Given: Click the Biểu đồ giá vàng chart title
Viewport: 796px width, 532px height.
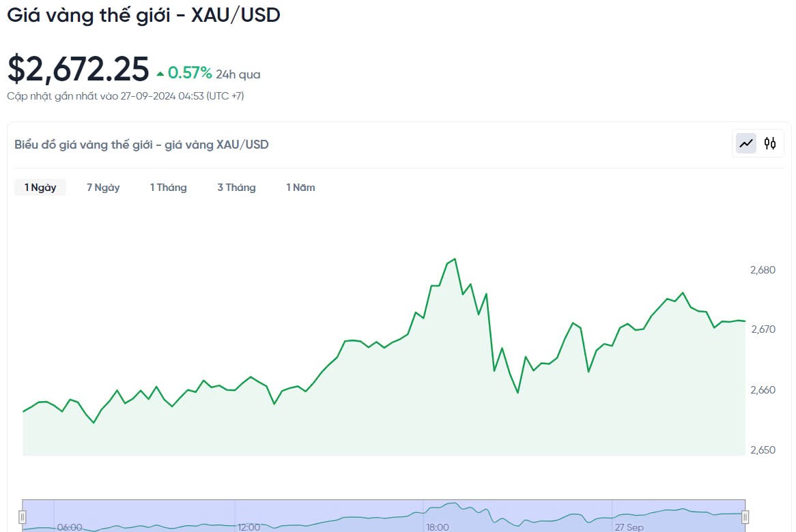Looking at the screenshot, I should (x=141, y=145).
